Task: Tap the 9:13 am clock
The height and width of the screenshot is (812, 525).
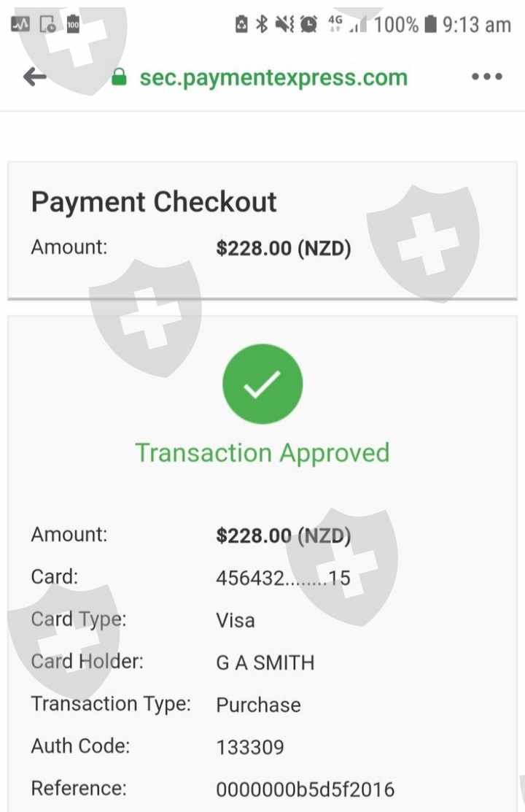Action: click(477, 25)
